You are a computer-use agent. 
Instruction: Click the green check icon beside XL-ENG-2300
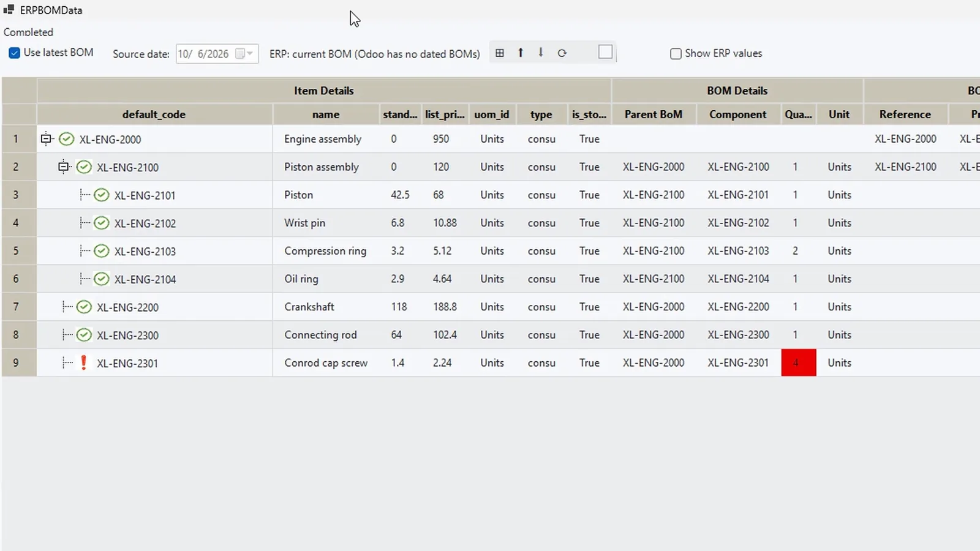click(84, 335)
